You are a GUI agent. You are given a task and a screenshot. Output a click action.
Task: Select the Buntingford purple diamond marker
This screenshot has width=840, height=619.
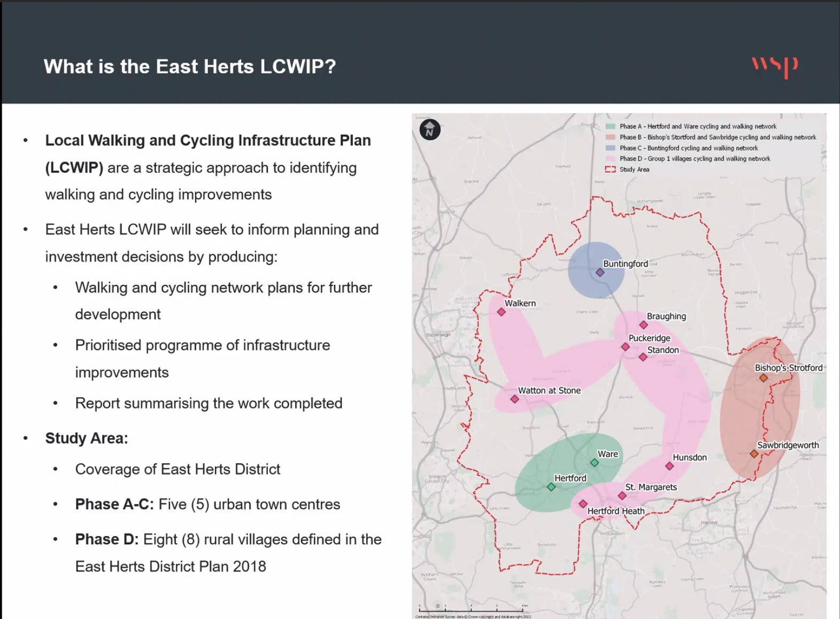tap(600, 273)
